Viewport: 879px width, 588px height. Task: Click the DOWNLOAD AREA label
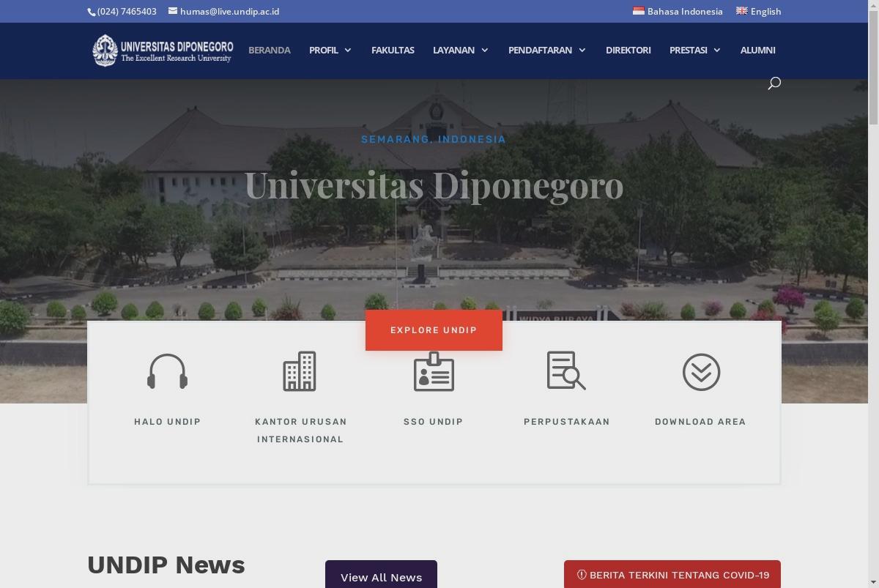pyautogui.click(x=700, y=422)
